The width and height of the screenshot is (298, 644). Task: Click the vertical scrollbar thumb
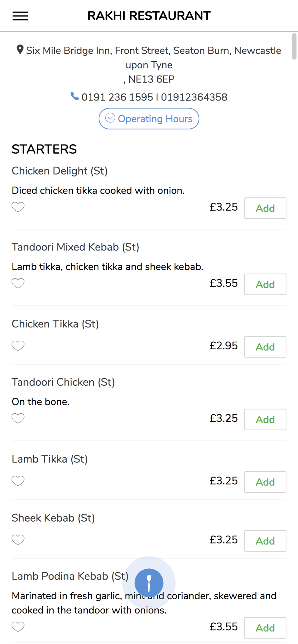click(x=294, y=46)
